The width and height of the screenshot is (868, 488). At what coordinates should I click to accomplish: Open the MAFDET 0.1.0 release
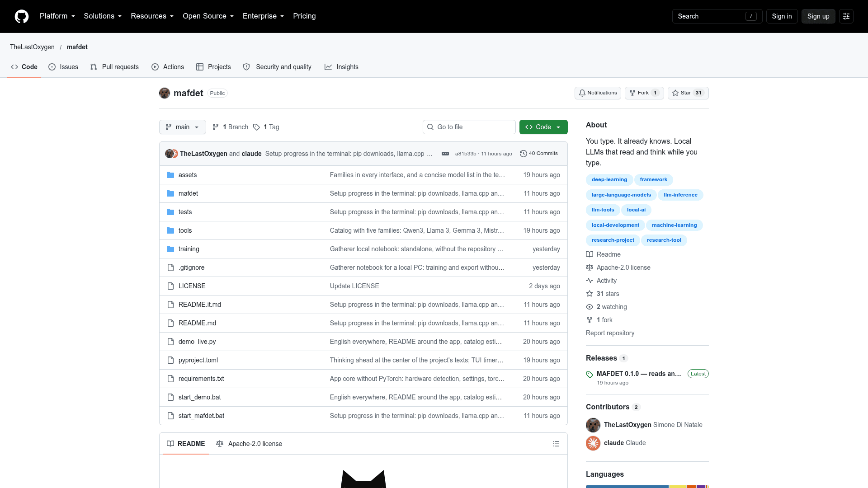click(638, 374)
